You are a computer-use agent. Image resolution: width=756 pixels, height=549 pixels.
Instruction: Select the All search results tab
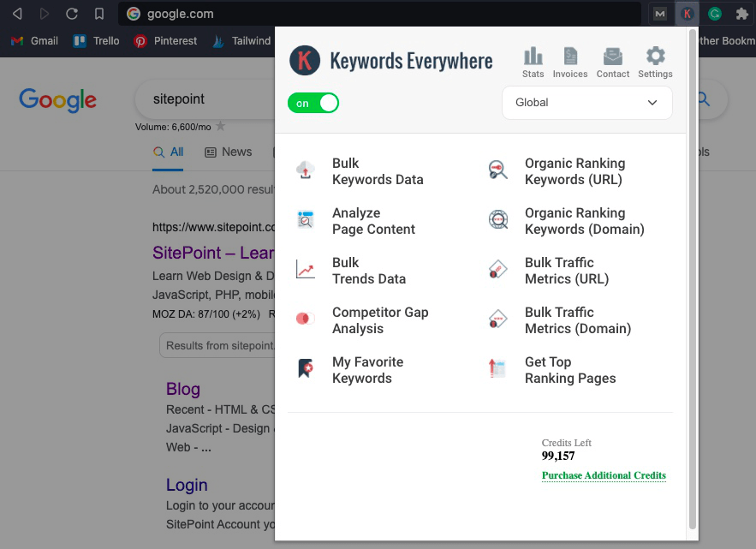coord(168,152)
